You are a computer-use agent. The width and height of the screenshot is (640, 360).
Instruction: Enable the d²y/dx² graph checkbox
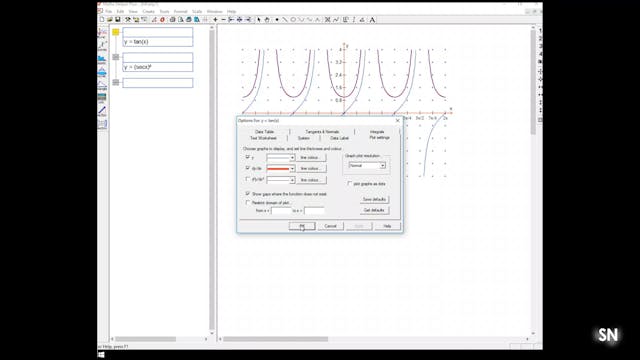247,179
